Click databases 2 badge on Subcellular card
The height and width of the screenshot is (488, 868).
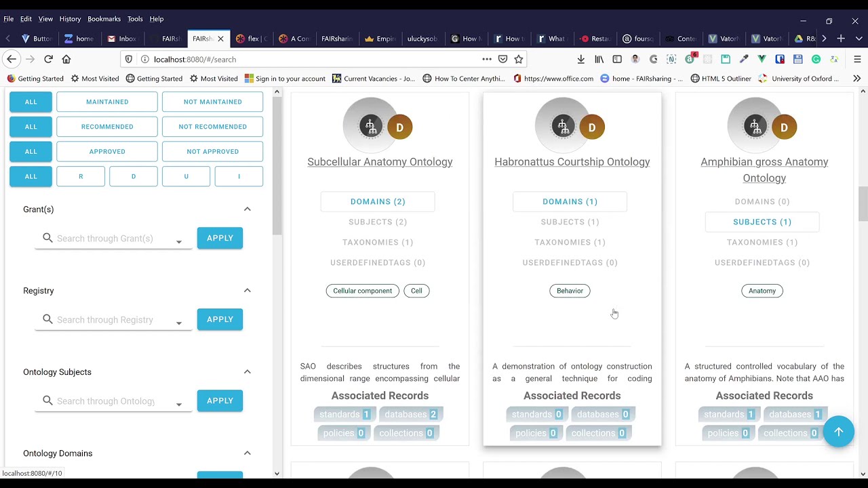click(411, 414)
